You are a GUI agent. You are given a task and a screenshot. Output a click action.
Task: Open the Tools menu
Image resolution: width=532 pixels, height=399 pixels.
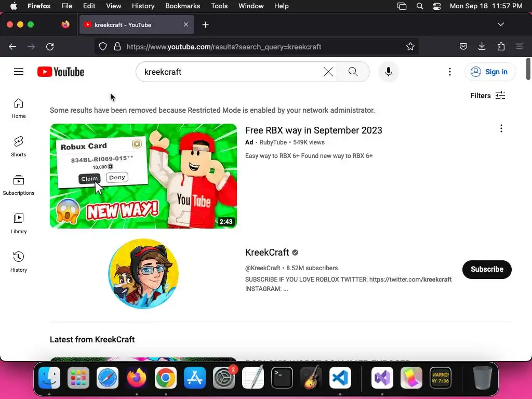pos(219,6)
